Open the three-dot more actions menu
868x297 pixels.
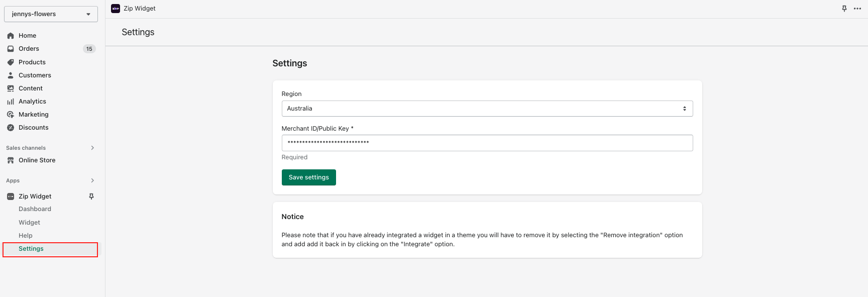click(857, 9)
